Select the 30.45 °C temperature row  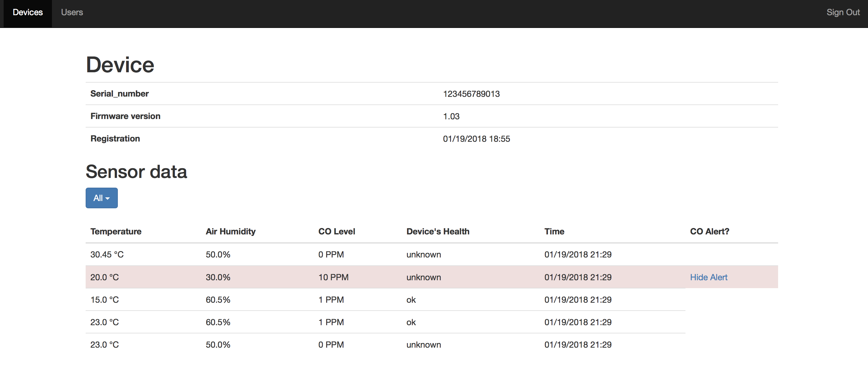pos(107,254)
